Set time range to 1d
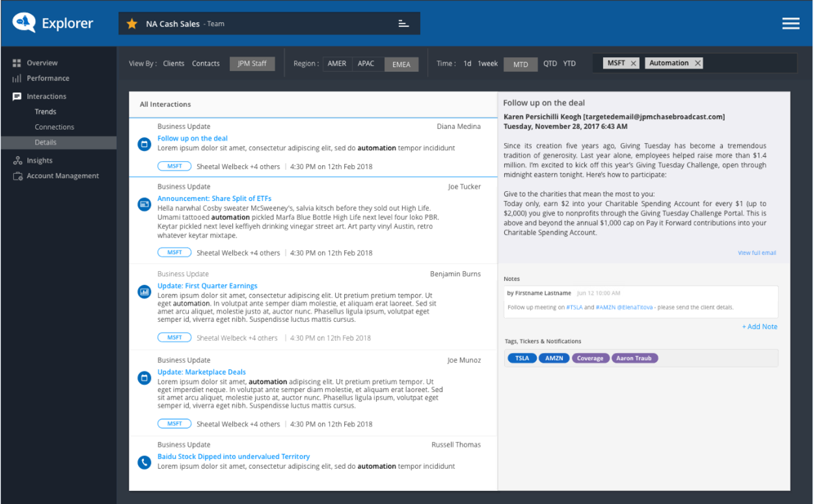This screenshot has width=814, height=504. pyautogui.click(x=467, y=64)
